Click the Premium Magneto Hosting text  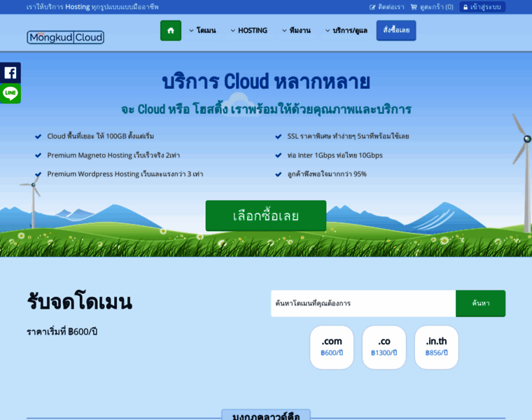[113, 155]
